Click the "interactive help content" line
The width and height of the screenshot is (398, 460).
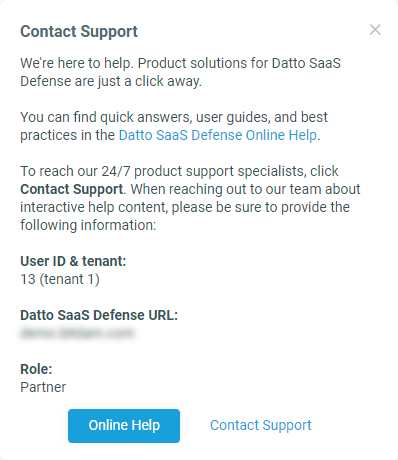pos(185,207)
